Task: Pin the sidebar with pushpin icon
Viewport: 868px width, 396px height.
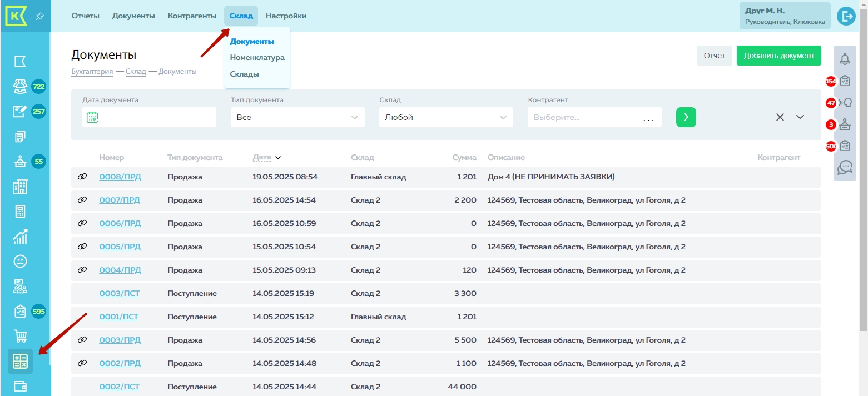Action: (x=39, y=16)
